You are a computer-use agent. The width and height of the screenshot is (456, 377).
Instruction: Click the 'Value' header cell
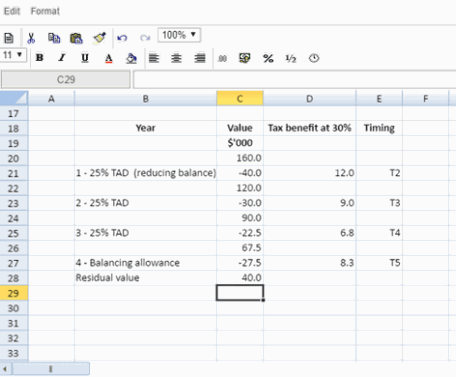coord(240,128)
